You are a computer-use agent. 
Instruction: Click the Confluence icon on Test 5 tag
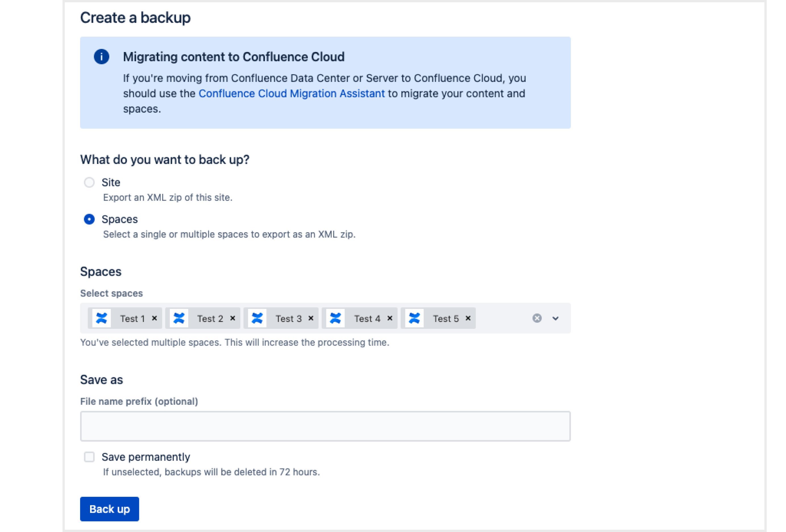[415, 319]
